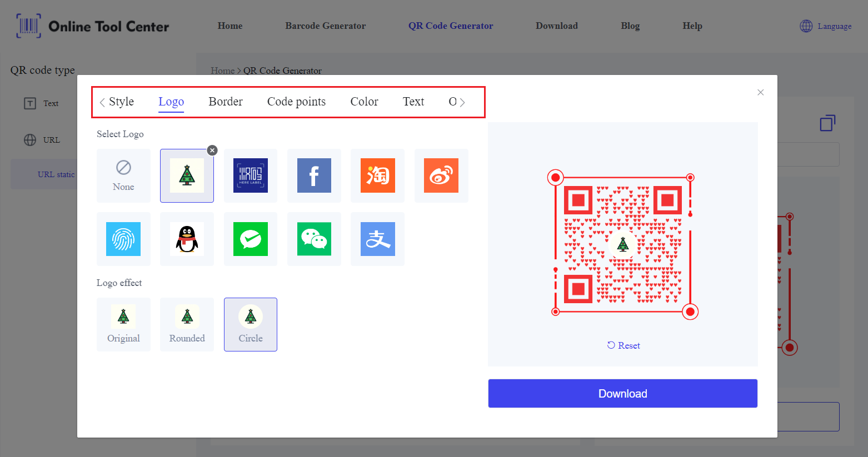Open the Logo tab

click(171, 102)
